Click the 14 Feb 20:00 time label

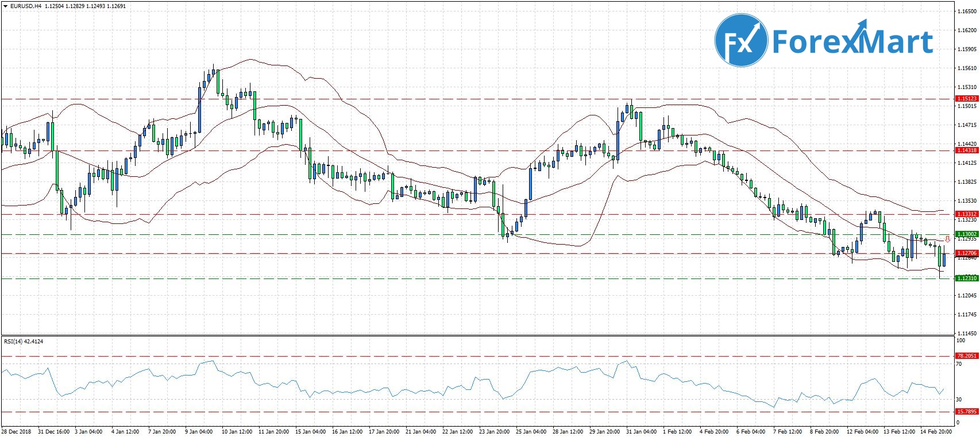tap(935, 432)
